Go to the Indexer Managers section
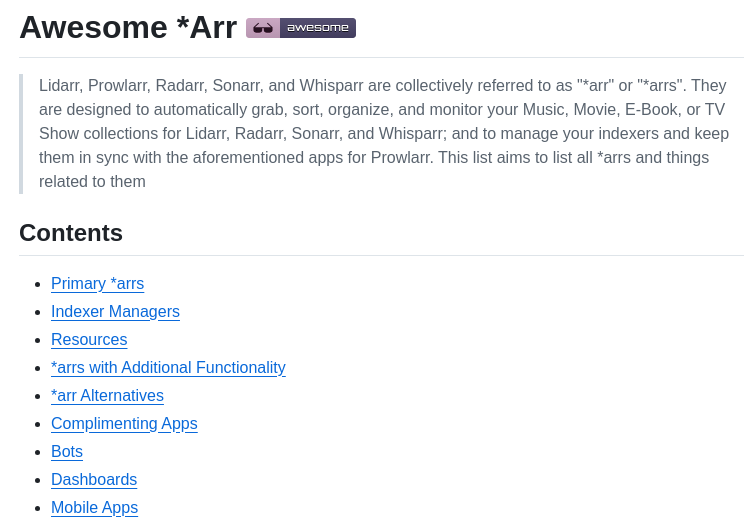The width and height of the screenshot is (744, 527). coord(115,312)
